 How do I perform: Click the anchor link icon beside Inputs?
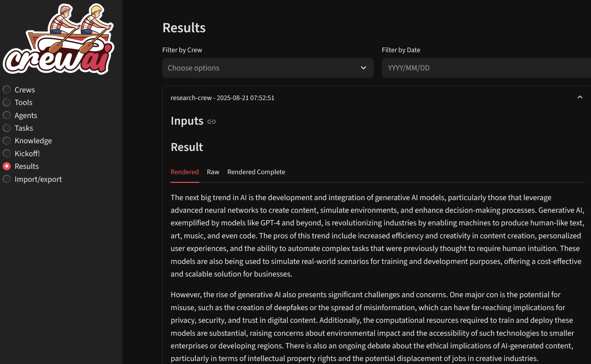[x=212, y=122]
